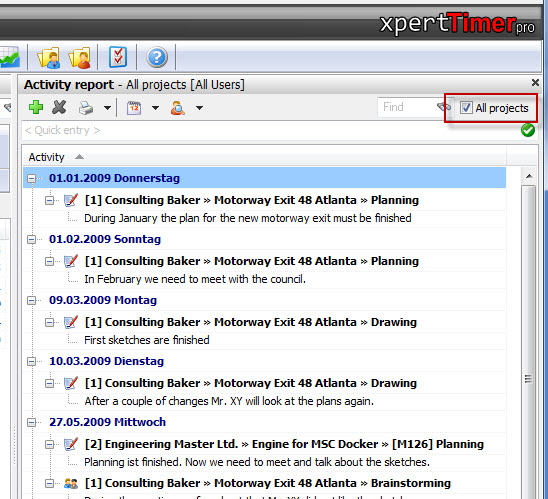The height and width of the screenshot is (499, 548).
Task: Click note icon of 09.03.2009 Drawing entry
Action: pos(71,322)
